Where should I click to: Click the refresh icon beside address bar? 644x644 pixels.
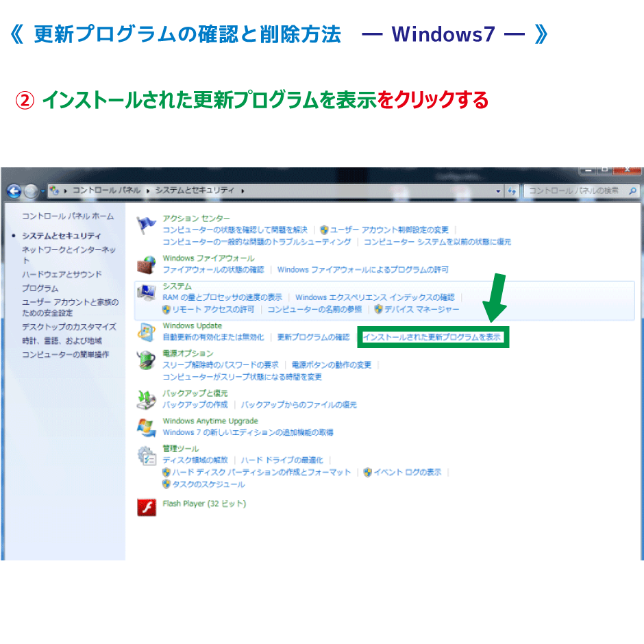click(x=512, y=191)
